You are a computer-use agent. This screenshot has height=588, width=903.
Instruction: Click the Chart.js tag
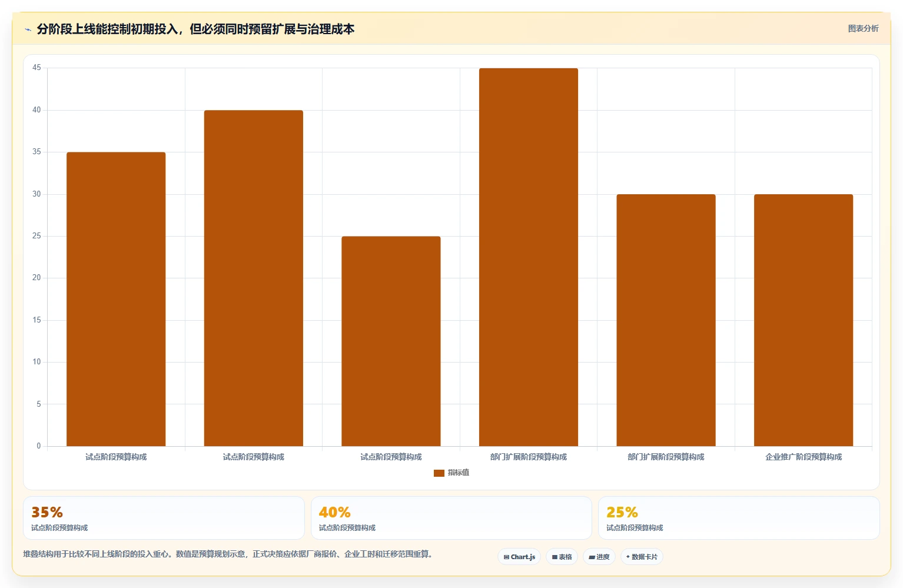[x=519, y=557]
